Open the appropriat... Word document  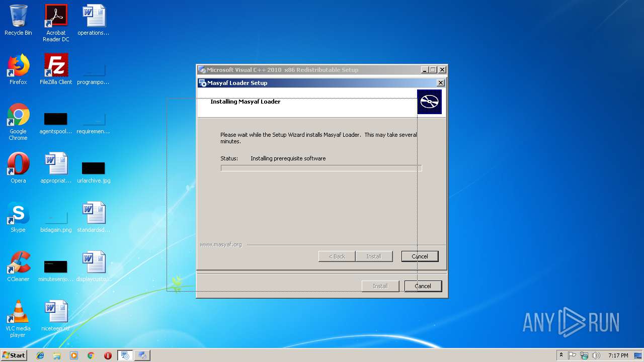click(x=56, y=168)
